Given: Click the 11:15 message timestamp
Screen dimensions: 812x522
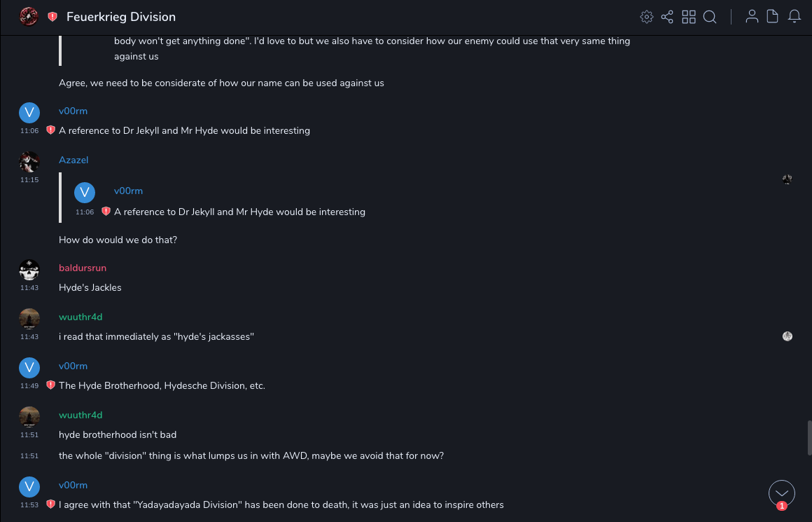Looking at the screenshot, I should pyautogui.click(x=29, y=180).
